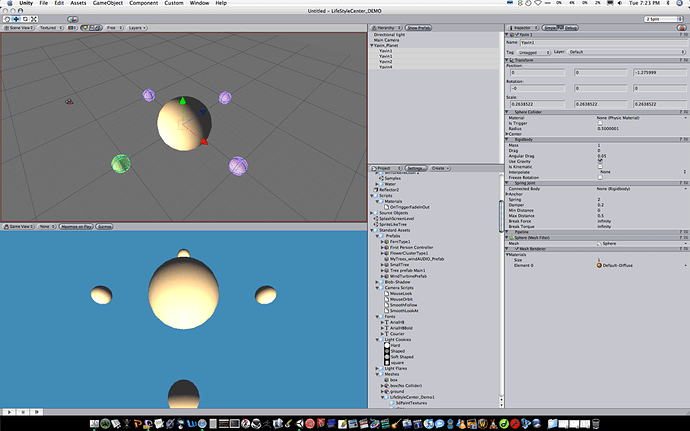The width and height of the screenshot is (690, 431).
Task: Click the green Y-axis gizmo arrow
Action: 181,101
